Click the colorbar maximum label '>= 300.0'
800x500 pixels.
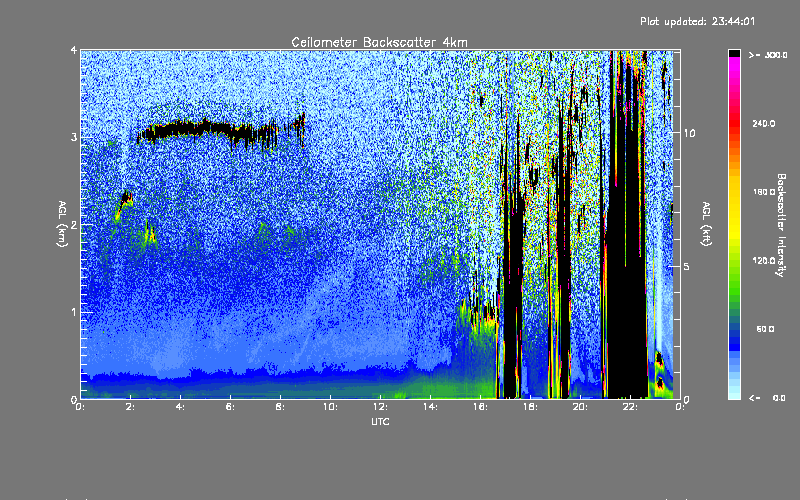click(768, 55)
